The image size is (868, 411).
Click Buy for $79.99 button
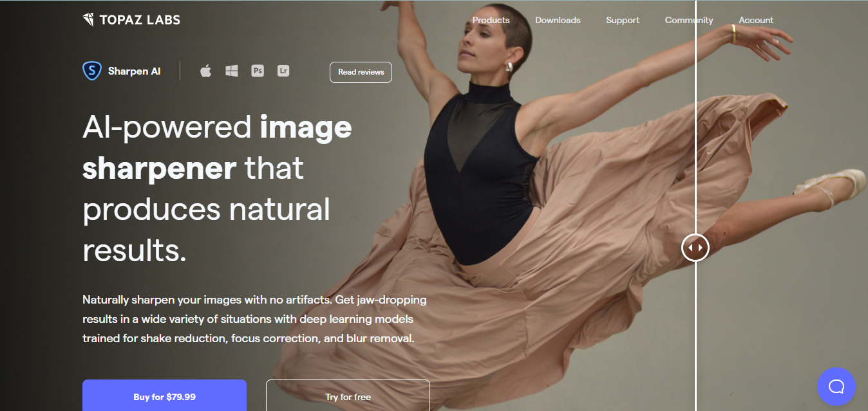coord(164,396)
